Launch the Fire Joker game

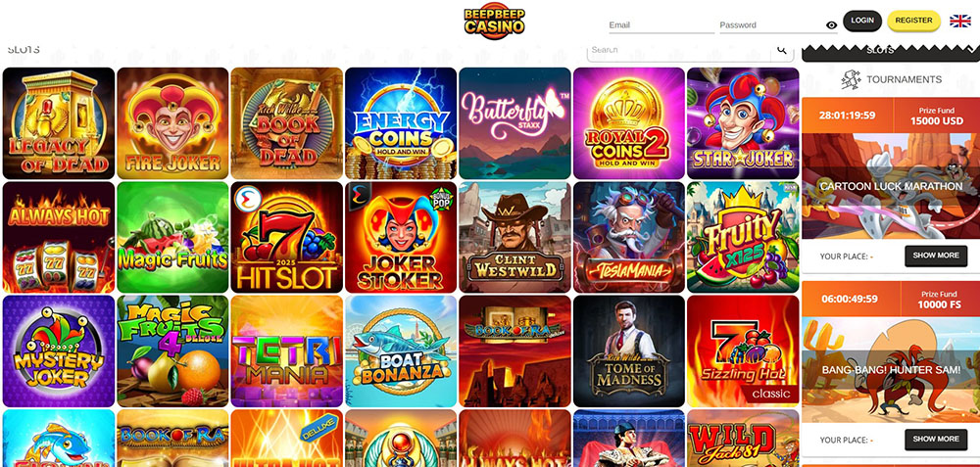172,123
